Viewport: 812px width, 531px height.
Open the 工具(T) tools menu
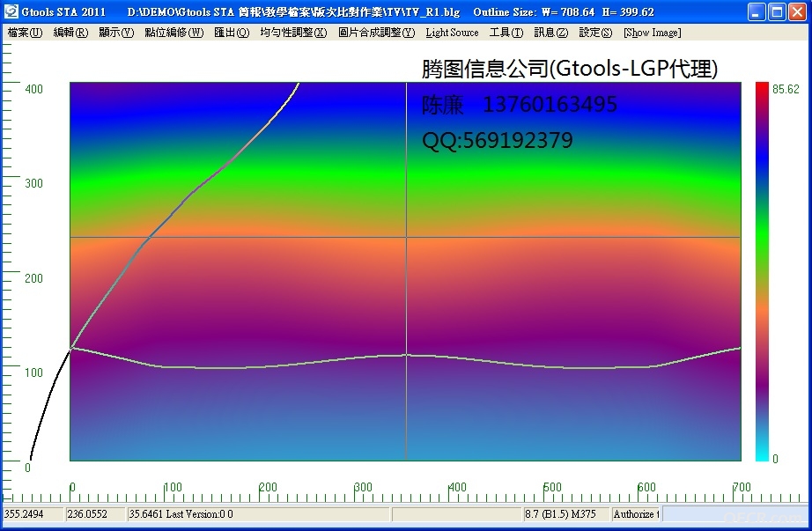[x=506, y=33]
